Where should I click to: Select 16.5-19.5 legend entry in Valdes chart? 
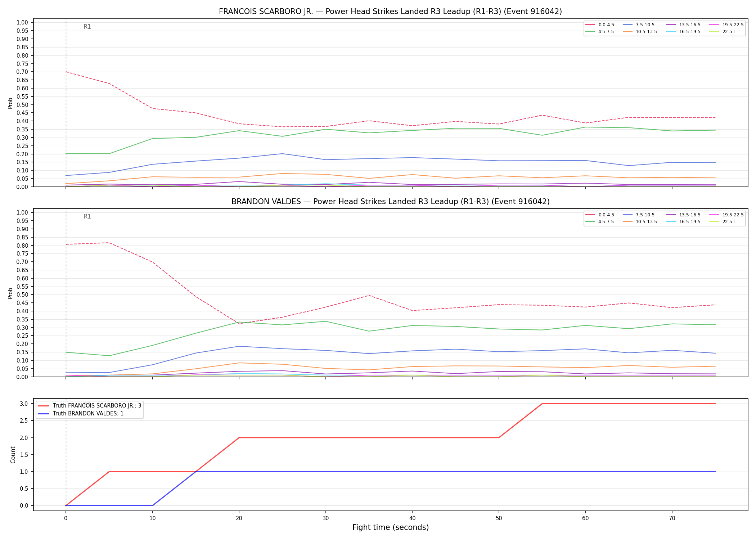[x=683, y=222]
